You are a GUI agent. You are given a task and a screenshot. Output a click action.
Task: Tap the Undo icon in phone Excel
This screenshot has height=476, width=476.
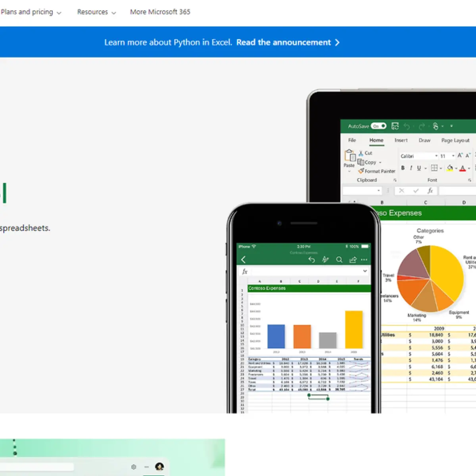point(311,260)
